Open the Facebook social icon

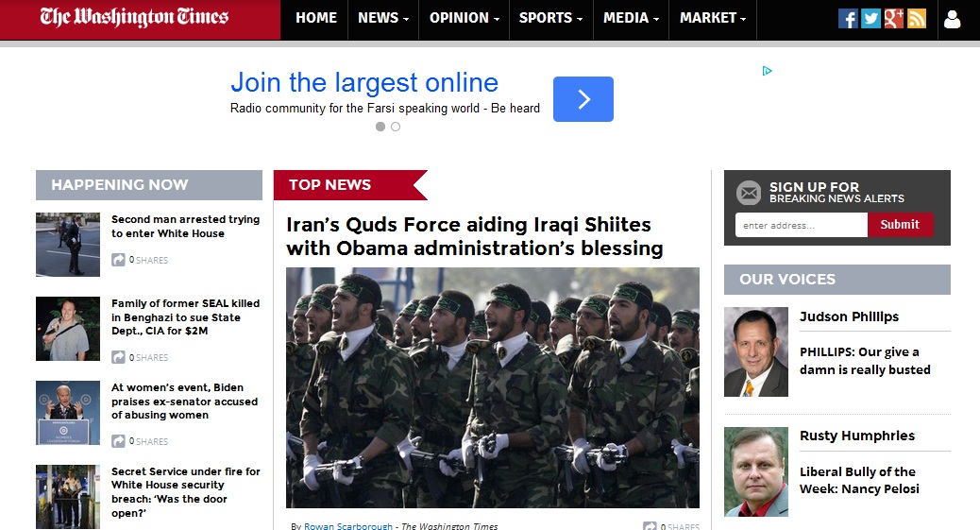(848, 18)
